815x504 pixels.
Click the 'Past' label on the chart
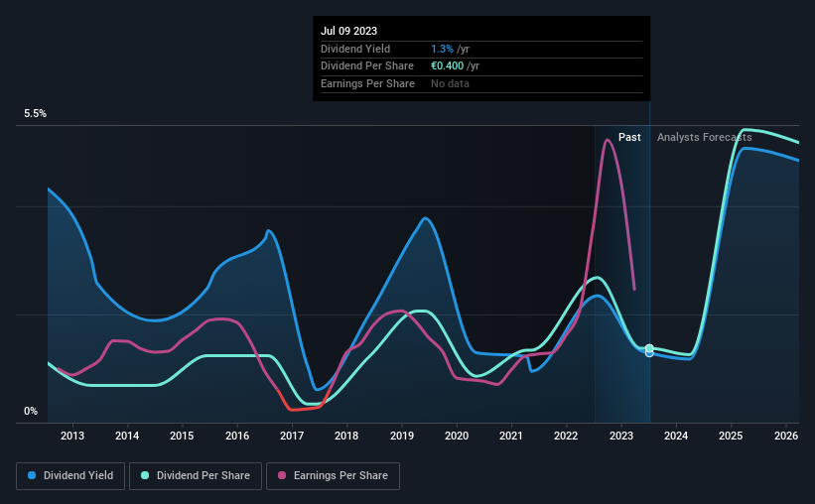tap(629, 137)
